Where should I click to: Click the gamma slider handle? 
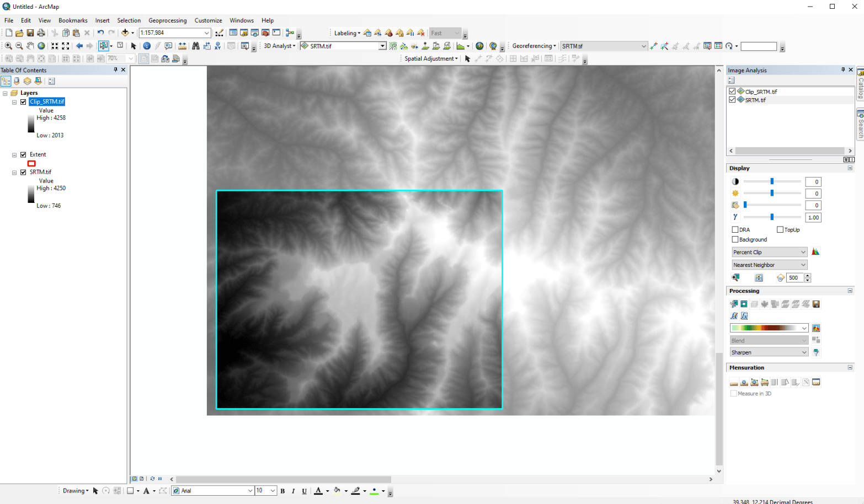(x=772, y=217)
